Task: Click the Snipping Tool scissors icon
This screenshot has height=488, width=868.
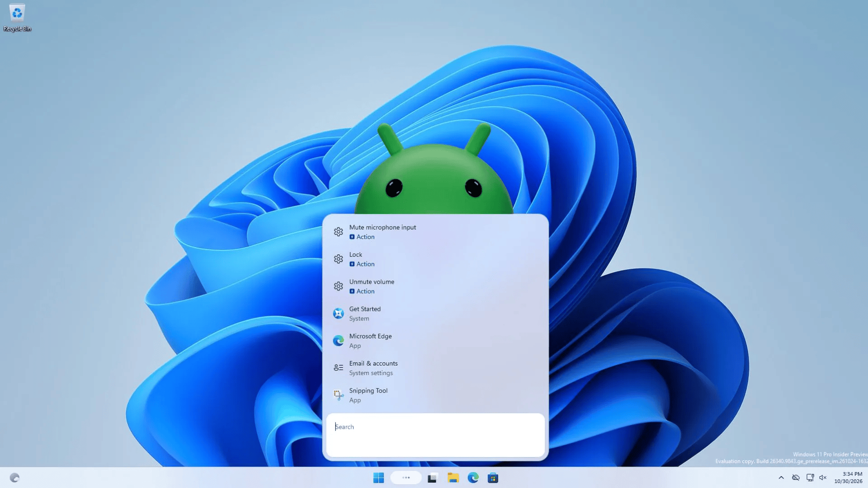Action: point(338,395)
